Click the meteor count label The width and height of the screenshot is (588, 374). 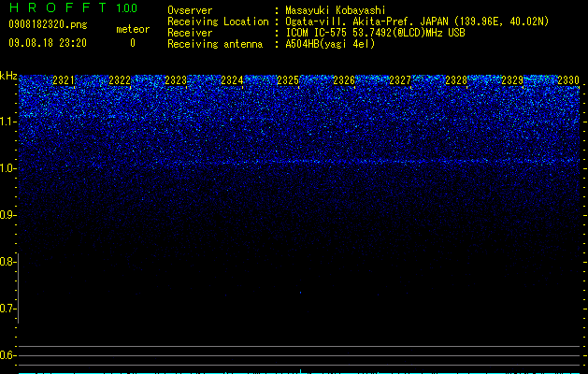pyautogui.click(x=133, y=29)
